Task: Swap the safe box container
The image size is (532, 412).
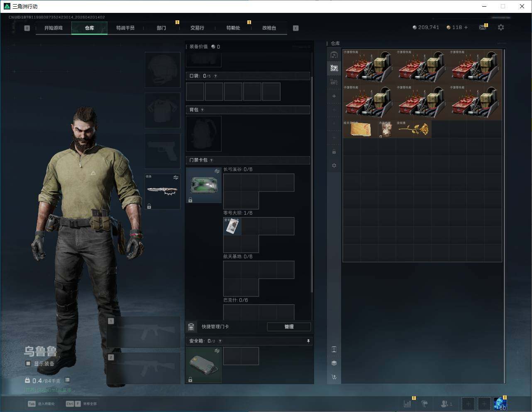Action: coord(217,351)
